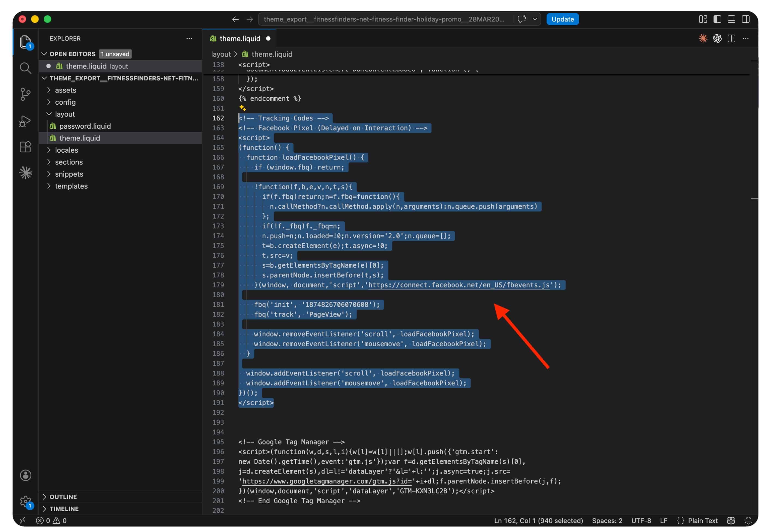Image resolution: width=767 pixels, height=532 pixels.
Task: Open Source Control view
Action: pyautogui.click(x=25, y=94)
